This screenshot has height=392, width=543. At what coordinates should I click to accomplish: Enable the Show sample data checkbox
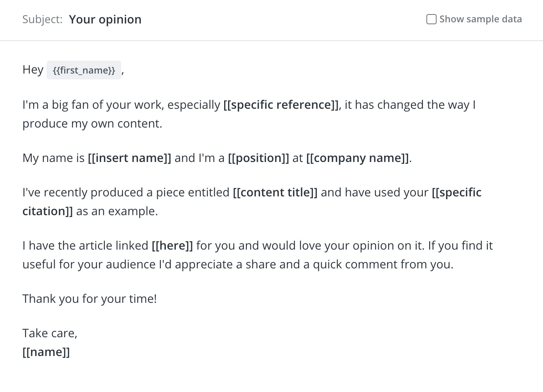click(431, 19)
